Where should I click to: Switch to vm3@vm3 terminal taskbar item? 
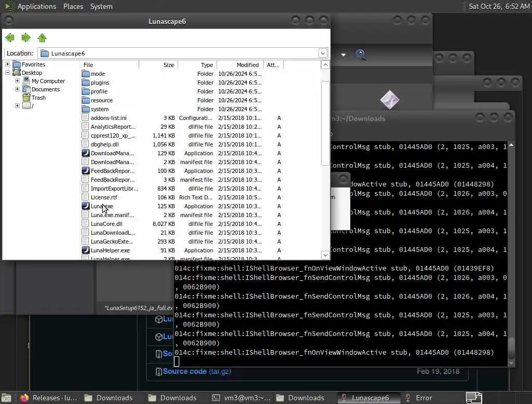[242, 398]
